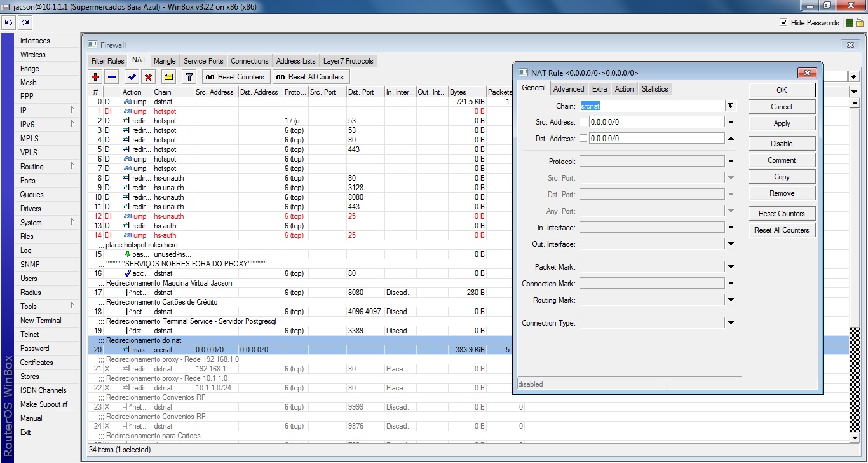This screenshot has height=463, width=868.
Task: Click the Redo arrow in the top toolbar
Action: tap(25, 23)
